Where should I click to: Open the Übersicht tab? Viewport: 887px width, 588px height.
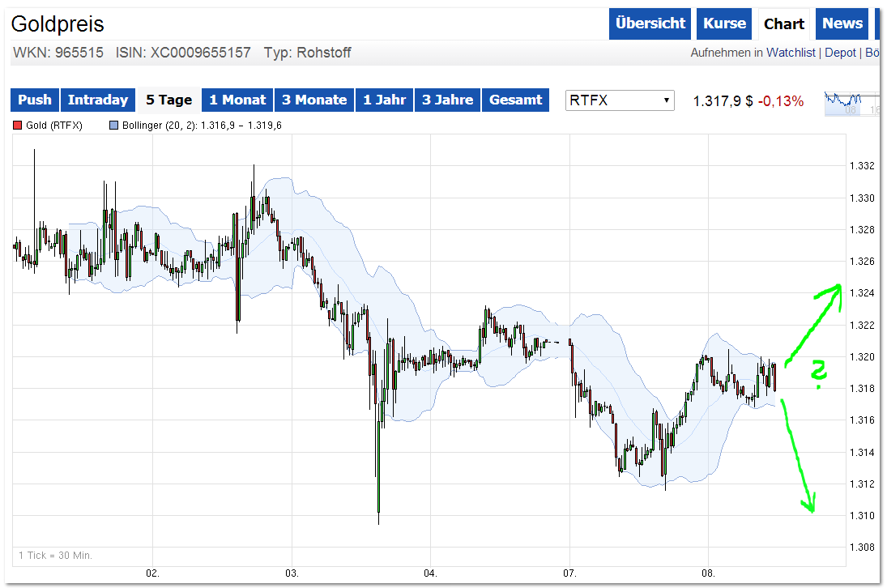(649, 23)
